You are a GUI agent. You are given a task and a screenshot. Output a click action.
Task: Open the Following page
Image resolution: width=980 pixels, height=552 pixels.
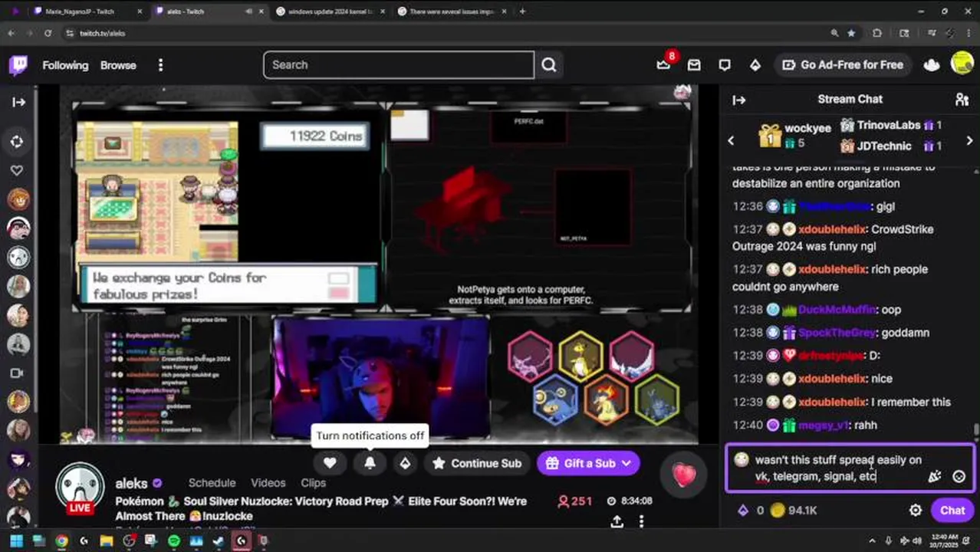[65, 65]
